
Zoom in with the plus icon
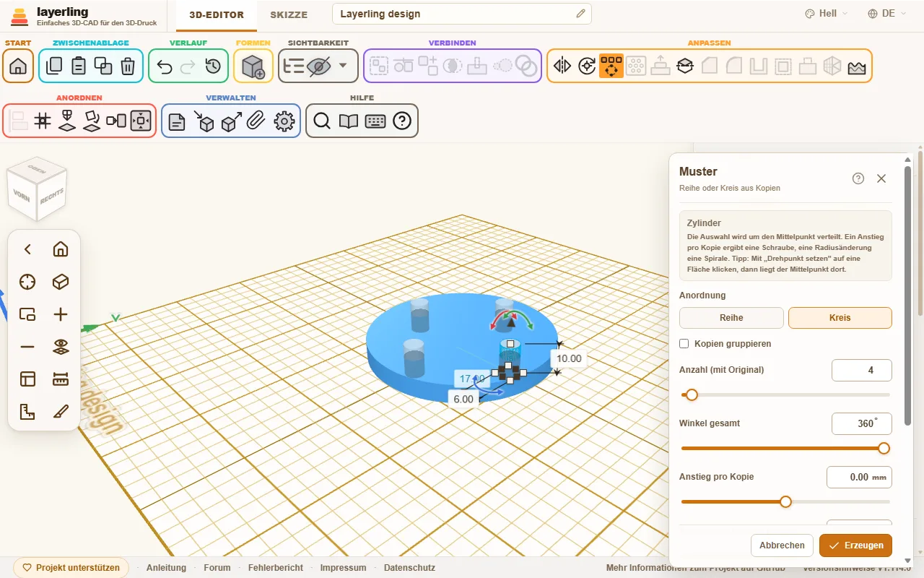click(x=61, y=314)
